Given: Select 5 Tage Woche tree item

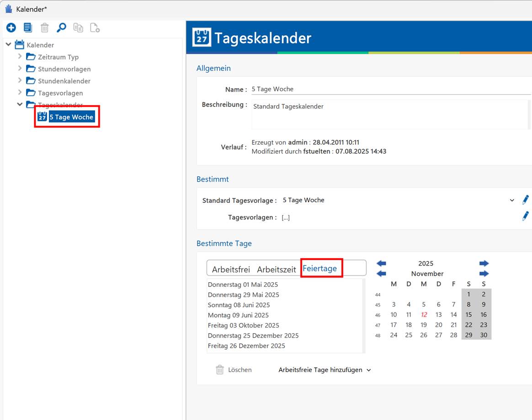Looking at the screenshot, I should coord(71,117).
